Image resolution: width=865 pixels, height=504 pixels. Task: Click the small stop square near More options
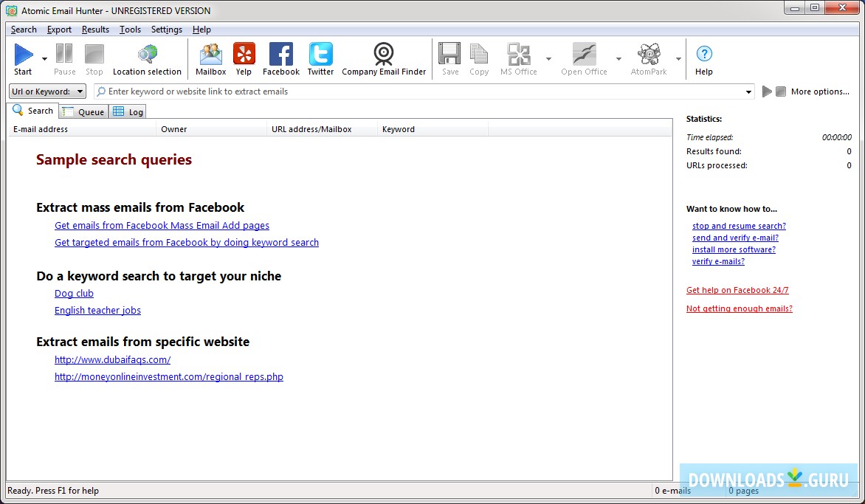pos(781,92)
